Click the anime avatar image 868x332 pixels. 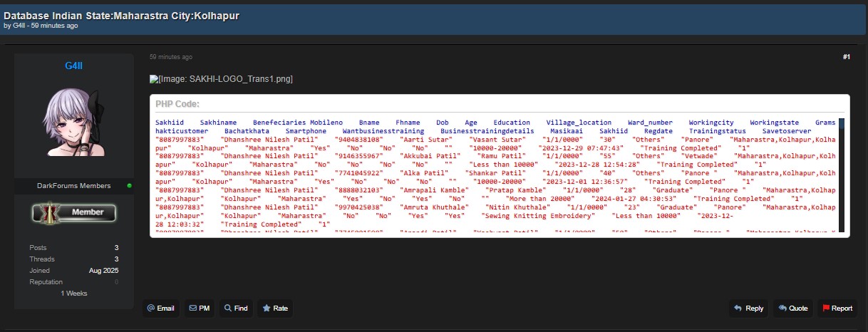tap(74, 121)
